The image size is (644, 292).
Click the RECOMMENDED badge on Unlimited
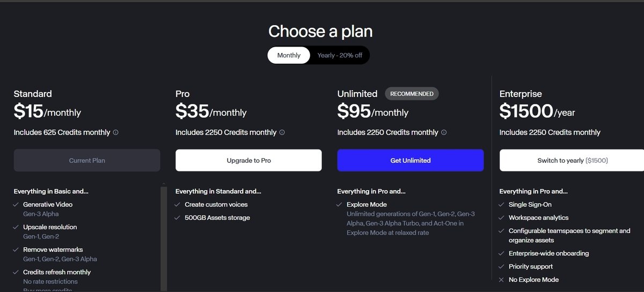coord(412,94)
